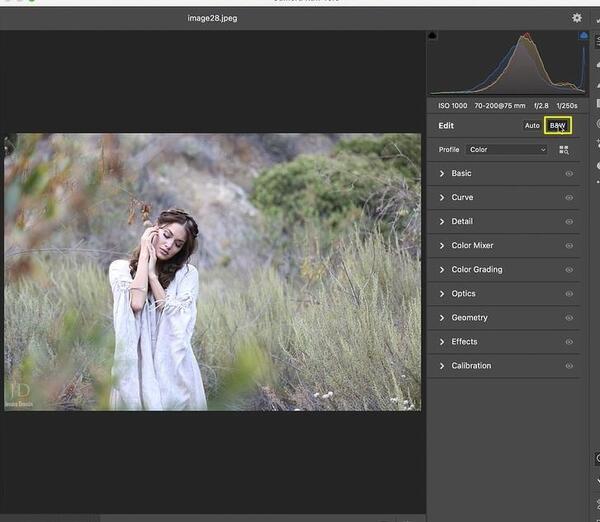600x522 pixels.
Task: Expand the Color Grading panel chevron
Action: 442,270
